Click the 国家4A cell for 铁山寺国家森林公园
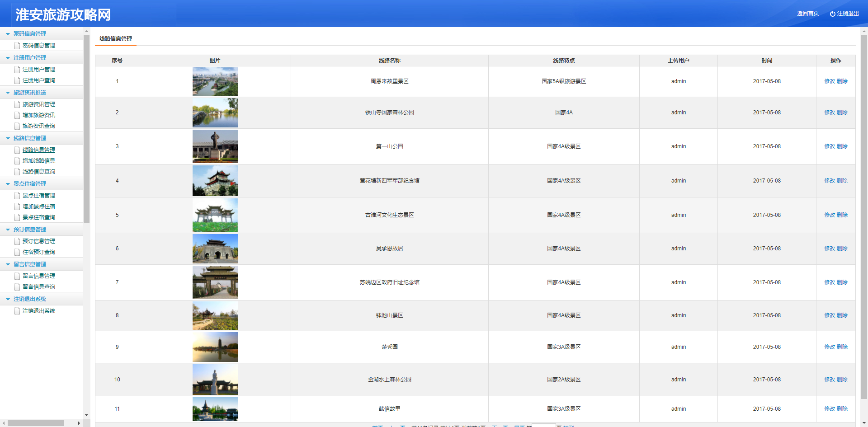This screenshot has width=868, height=427. 564,113
